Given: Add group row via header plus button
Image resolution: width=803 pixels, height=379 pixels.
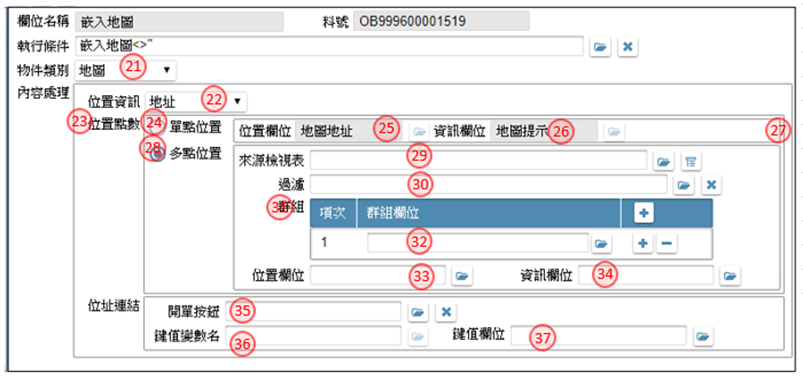Looking at the screenshot, I should (x=644, y=213).
